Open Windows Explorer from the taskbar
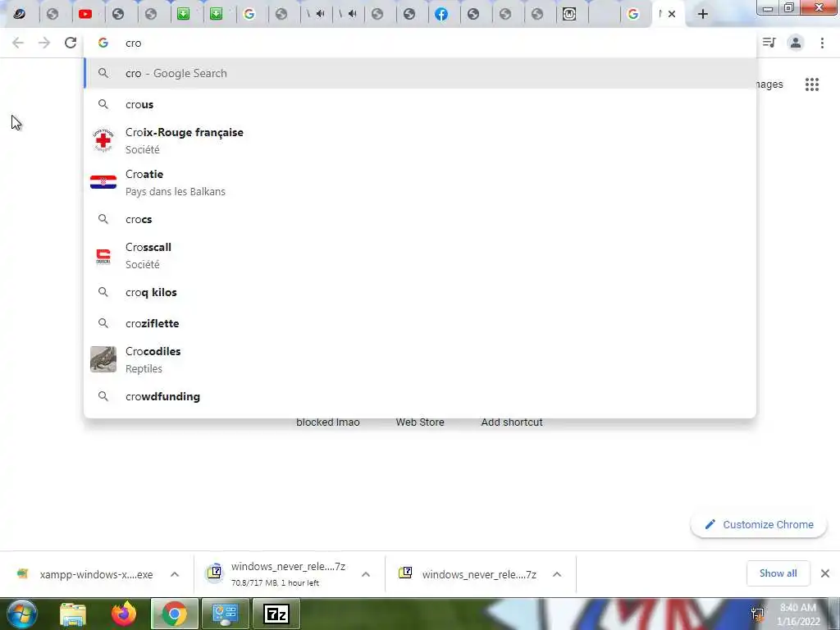The image size is (840, 630). pyautogui.click(x=72, y=614)
